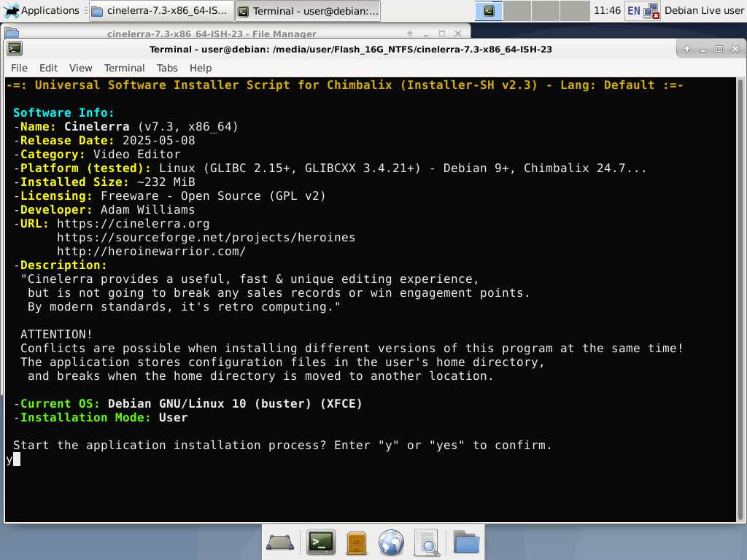
Task: Click the "ATTENTION!" text
Action: pyautogui.click(x=56, y=334)
